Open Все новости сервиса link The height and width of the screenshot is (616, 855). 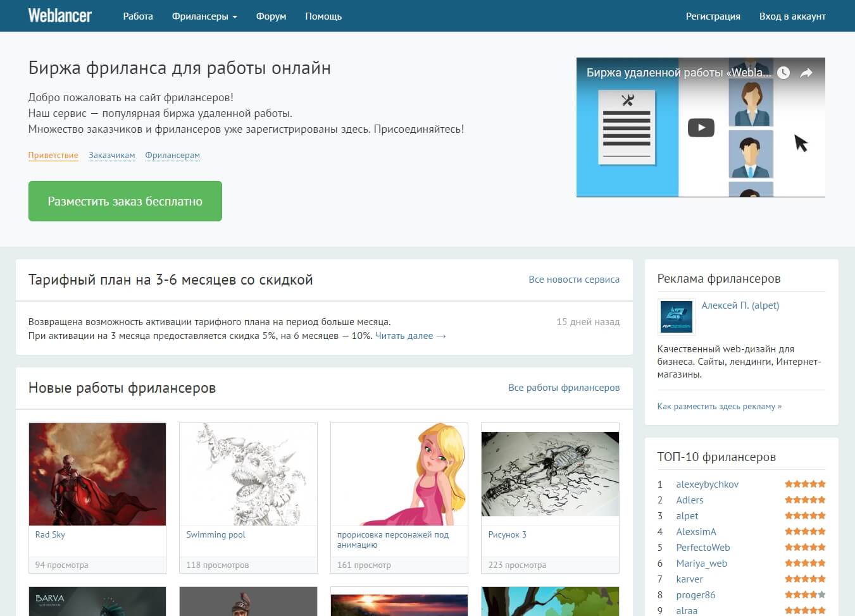(574, 280)
